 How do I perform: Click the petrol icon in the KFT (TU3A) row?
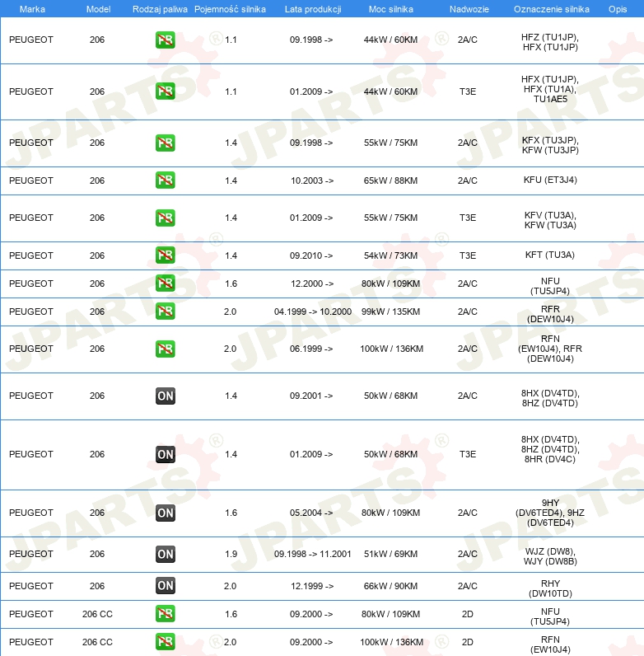166,255
